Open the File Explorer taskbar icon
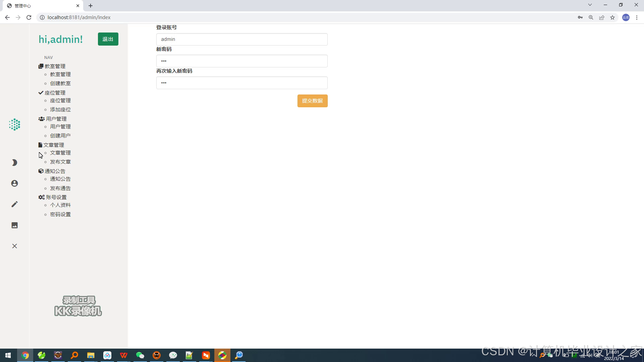Viewport: 644px width, 362px height. tap(91, 355)
